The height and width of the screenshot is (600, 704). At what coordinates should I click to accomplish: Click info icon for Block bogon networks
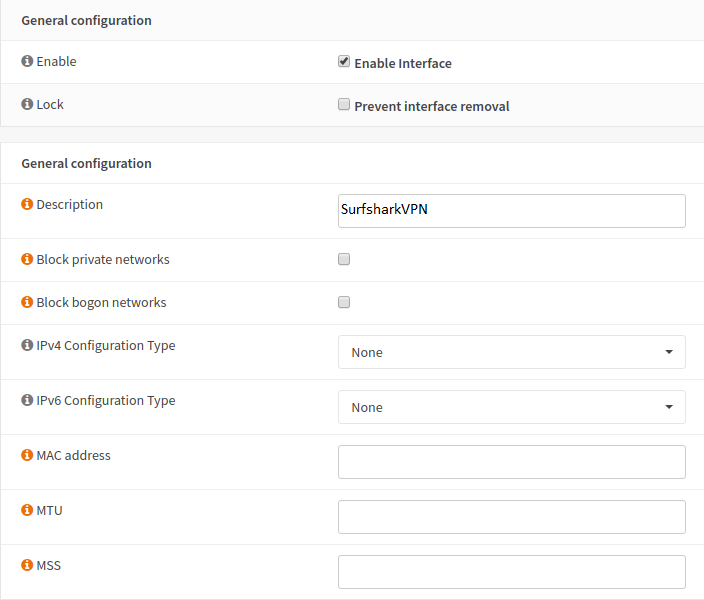(x=27, y=303)
